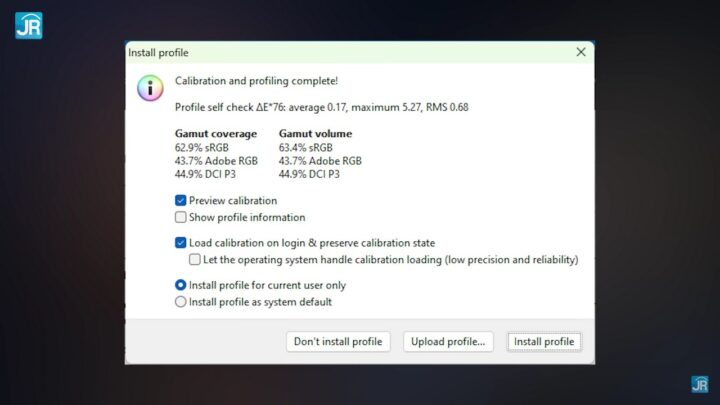Confirm with the Install profile button
The width and height of the screenshot is (720, 405).
pos(544,342)
